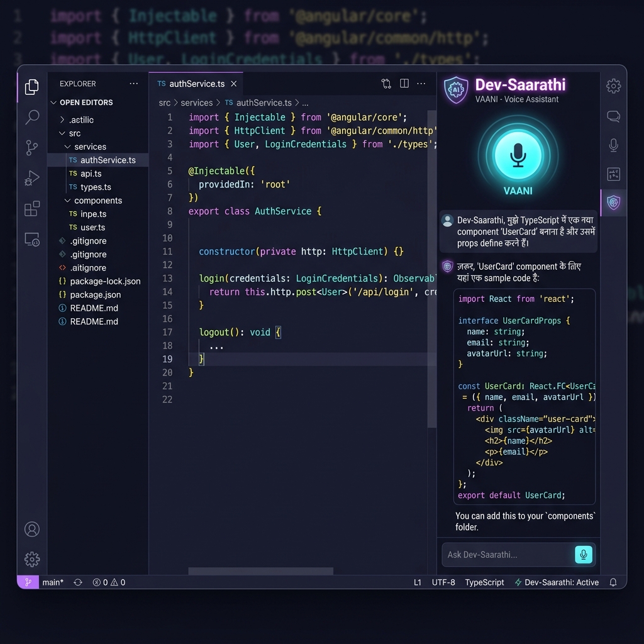Click the 'interface UserCardProps' code line
The height and width of the screenshot is (644, 644).
tap(514, 320)
